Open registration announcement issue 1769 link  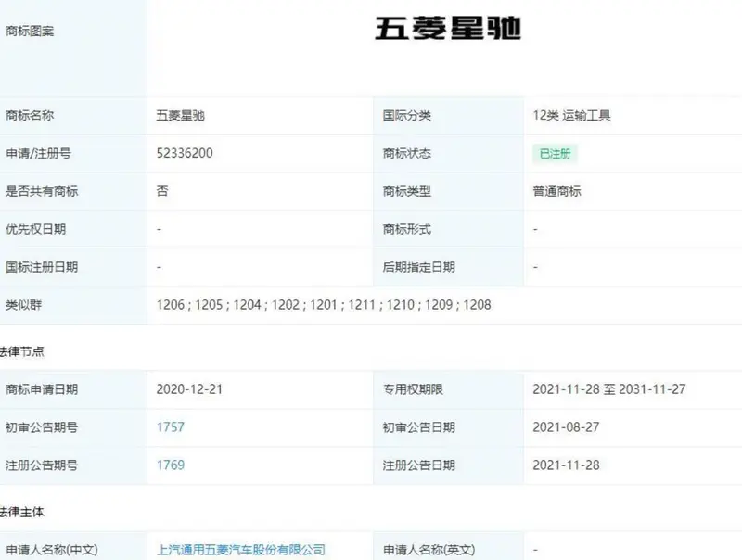point(171,465)
